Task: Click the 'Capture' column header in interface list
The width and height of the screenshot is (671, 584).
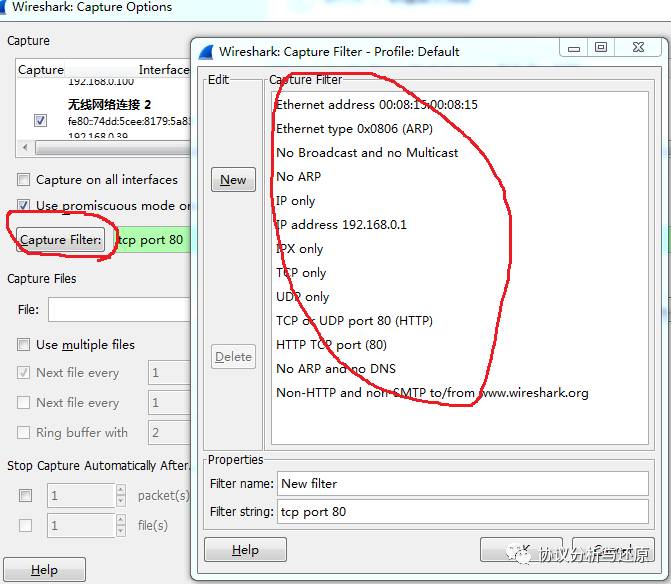Action: (41, 70)
